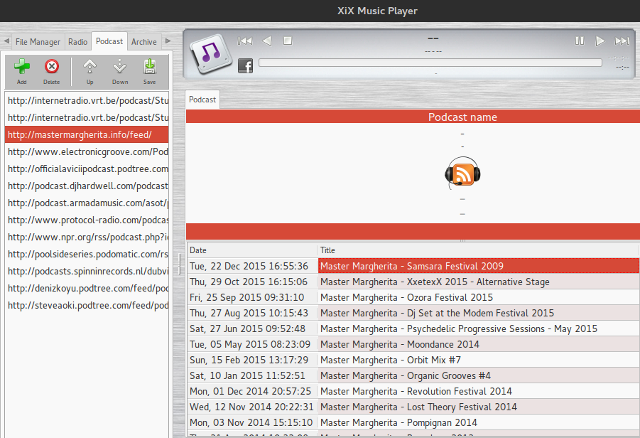Select the protocol-radio.com feed

click(87, 220)
